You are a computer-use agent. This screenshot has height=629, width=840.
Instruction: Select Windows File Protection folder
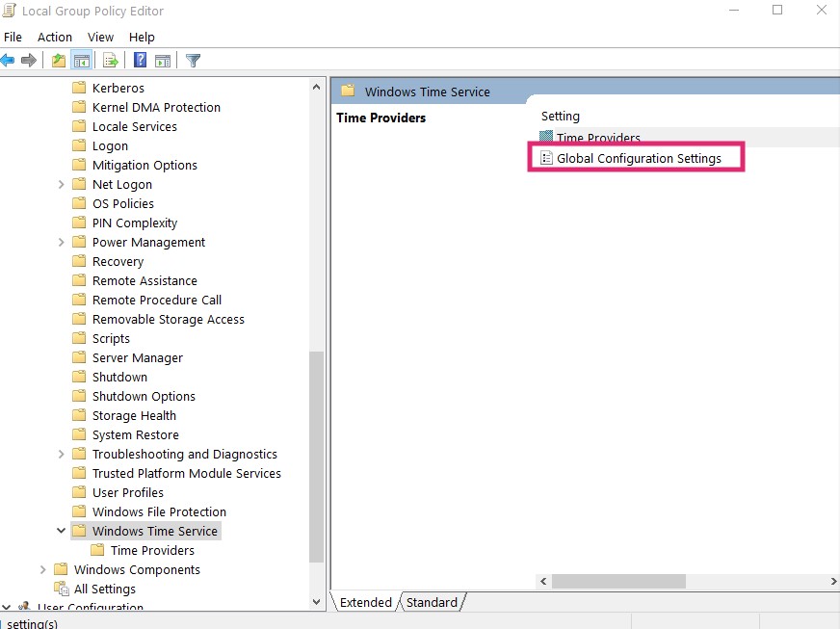[159, 511]
